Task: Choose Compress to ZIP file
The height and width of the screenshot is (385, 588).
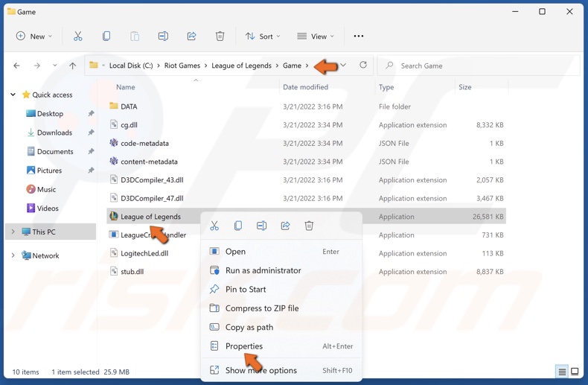Action: point(281,308)
